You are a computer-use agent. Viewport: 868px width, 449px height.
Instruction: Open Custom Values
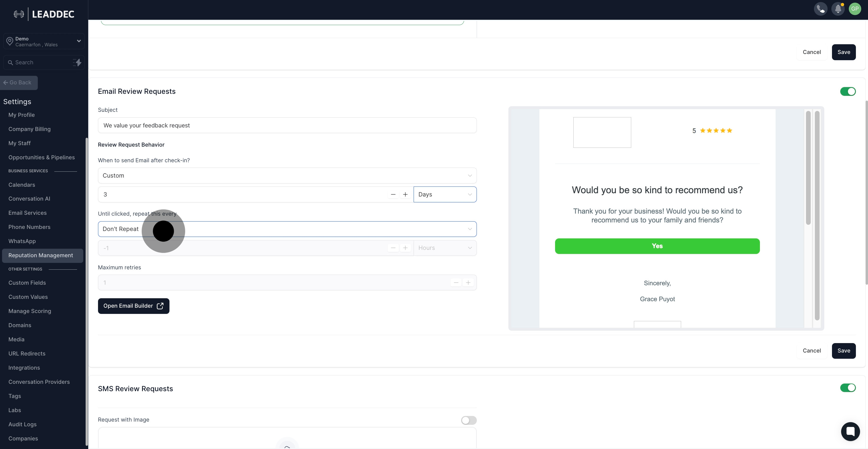(28, 297)
